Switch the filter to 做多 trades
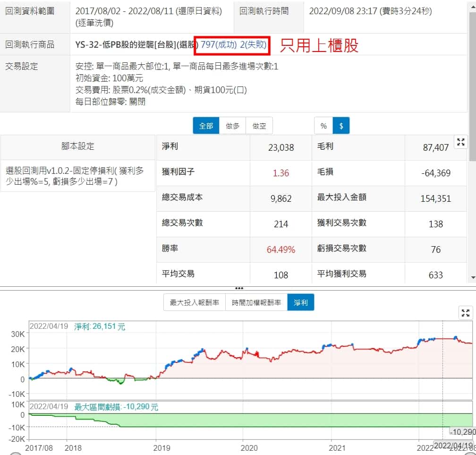The height and width of the screenshot is (455, 476). (x=232, y=126)
